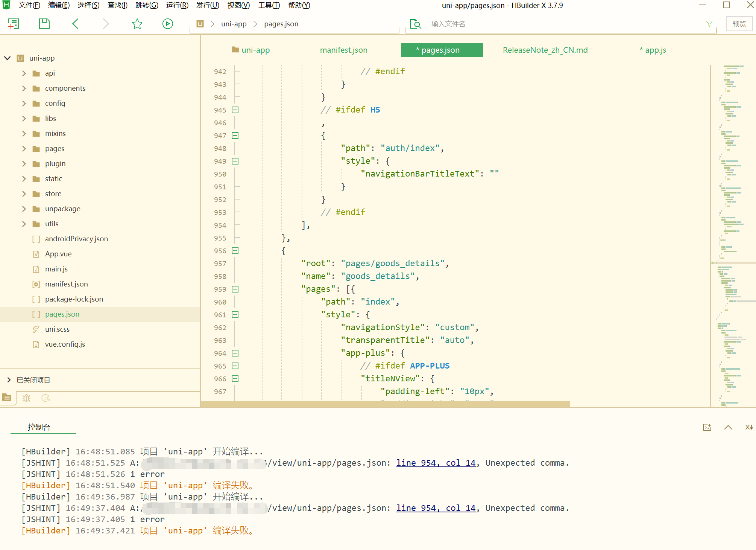
Task: Open second 'line 954, col 14' error link
Action: (x=436, y=508)
